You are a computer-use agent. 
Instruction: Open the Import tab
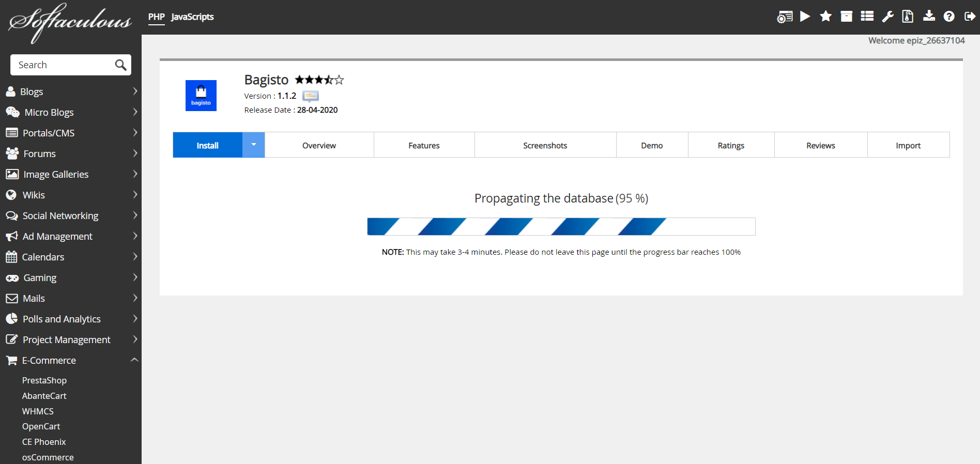coord(908,145)
